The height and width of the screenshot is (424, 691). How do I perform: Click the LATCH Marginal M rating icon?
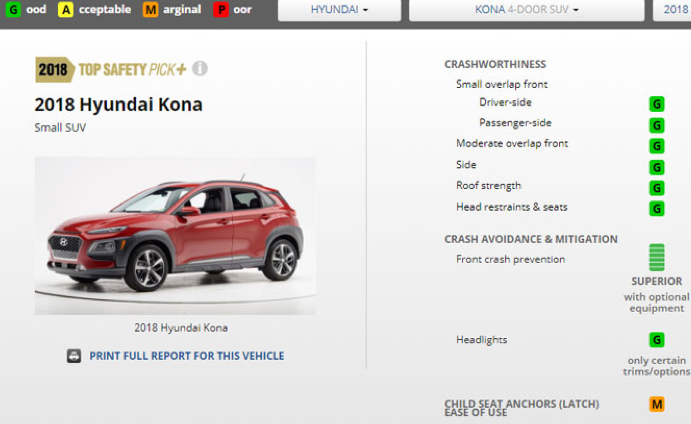pos(657,404)
